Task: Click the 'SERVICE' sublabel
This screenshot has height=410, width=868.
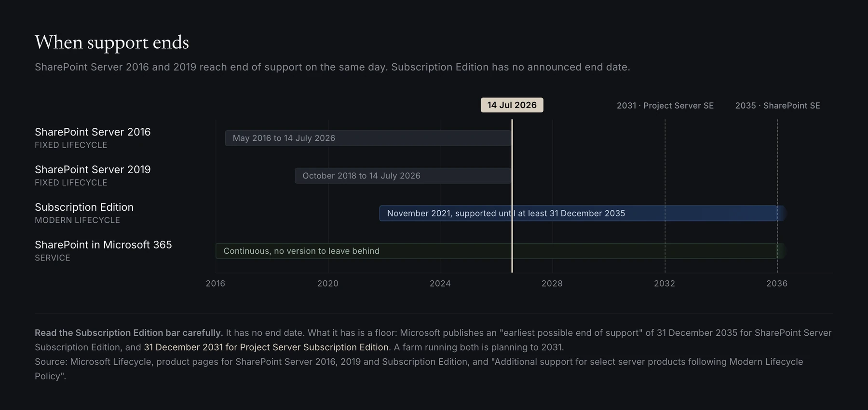Action: pyautogui.click(x=53, y=258)
